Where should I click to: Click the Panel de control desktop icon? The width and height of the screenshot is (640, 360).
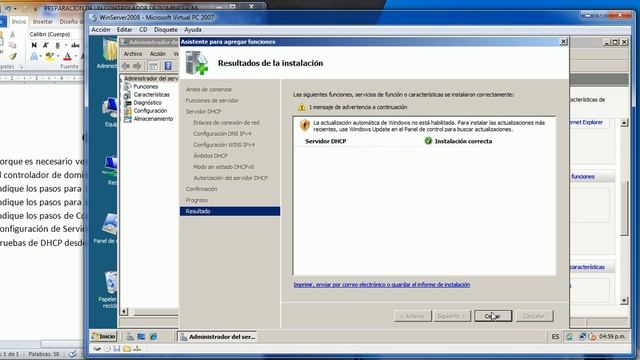(x=106, y=229)
